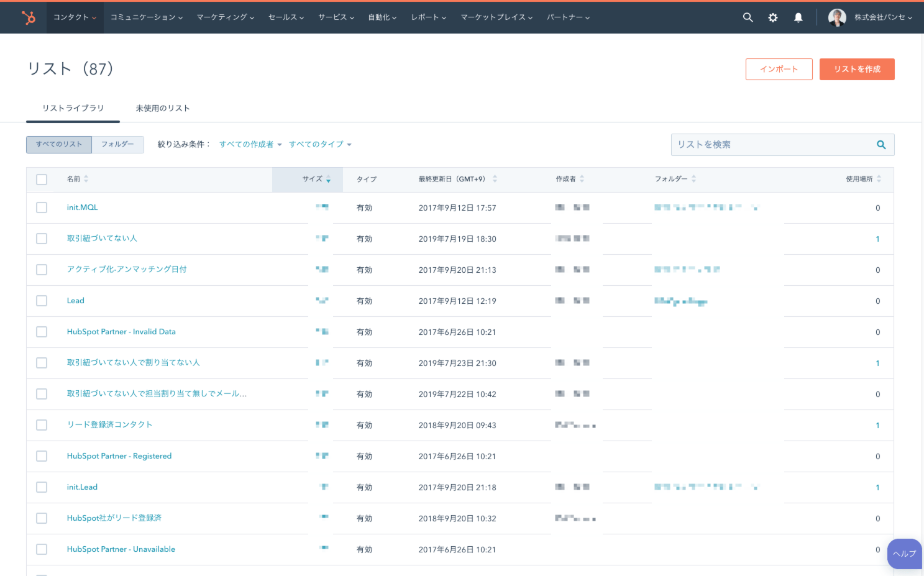This screenshot has height=576, width=924.
Task: Sort by サイズ column arrow
Action: click(328, 179)
